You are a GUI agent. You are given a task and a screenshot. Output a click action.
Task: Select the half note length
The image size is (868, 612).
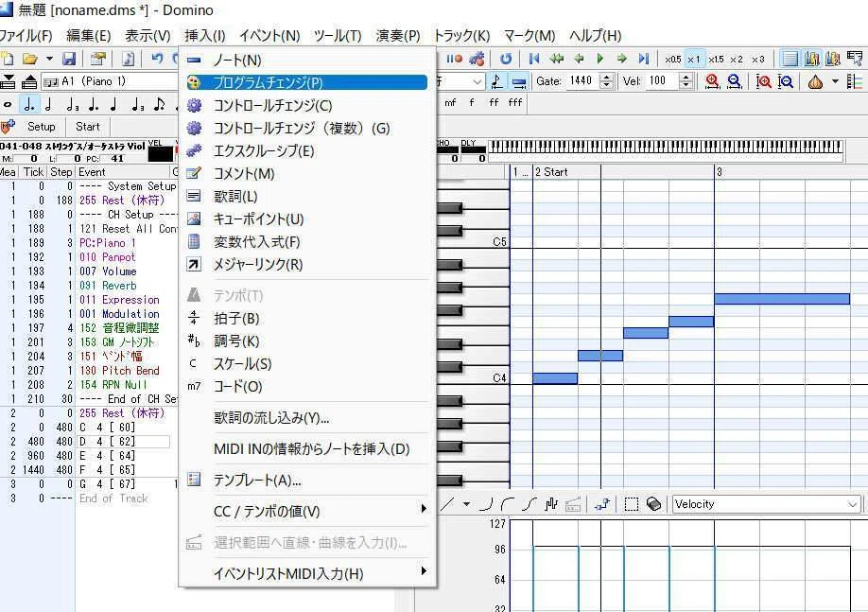49,104
